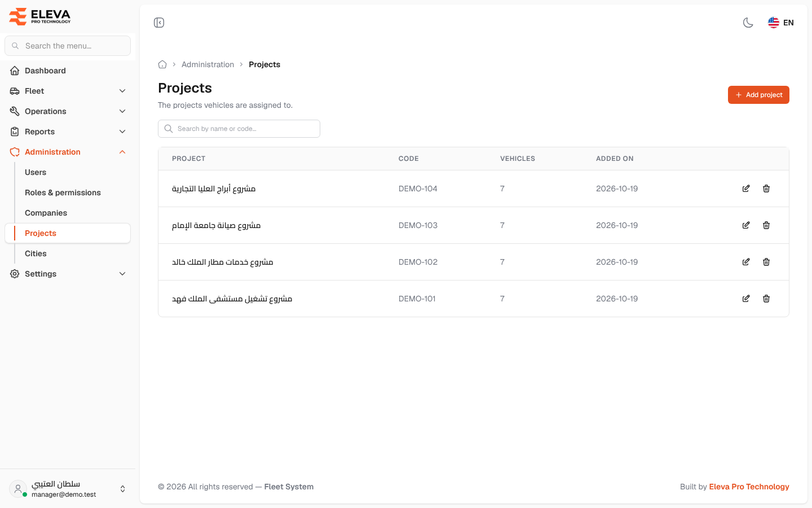812x508 pixels.
Task: Click the user avatar icon
Action: click(x=18, y=489)
